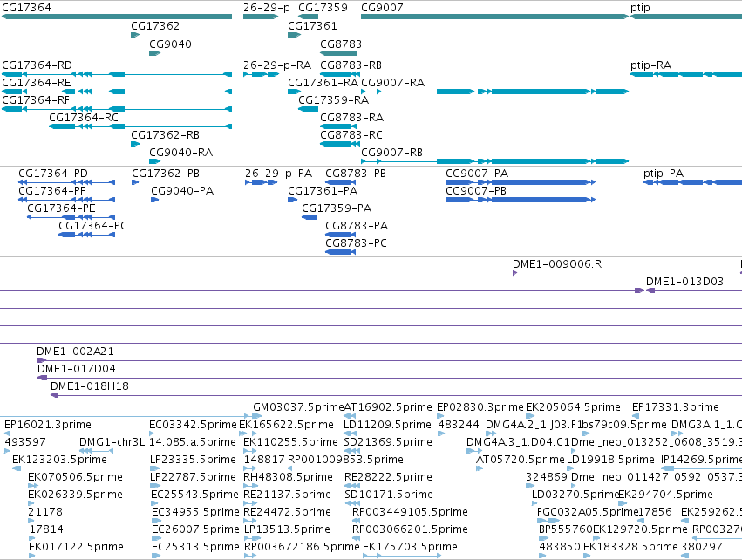Open EST EK017122.5prime label
Image resolution: width=742 pixels, height=560 pixels.
[76, 547]
